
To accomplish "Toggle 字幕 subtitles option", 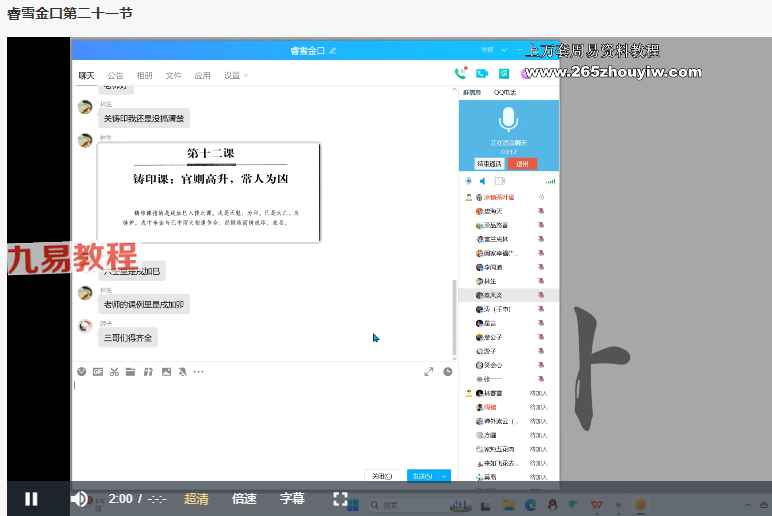I will coord(291,499).
